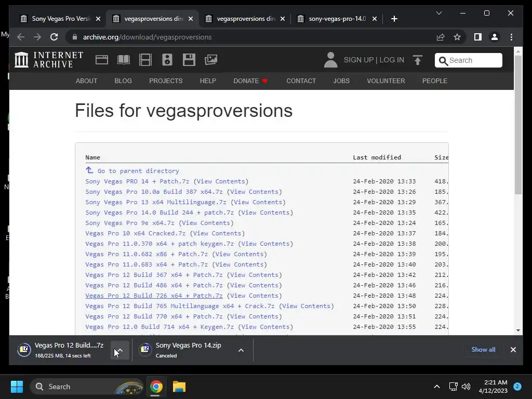Open Chrome from the taskbar

156,387
